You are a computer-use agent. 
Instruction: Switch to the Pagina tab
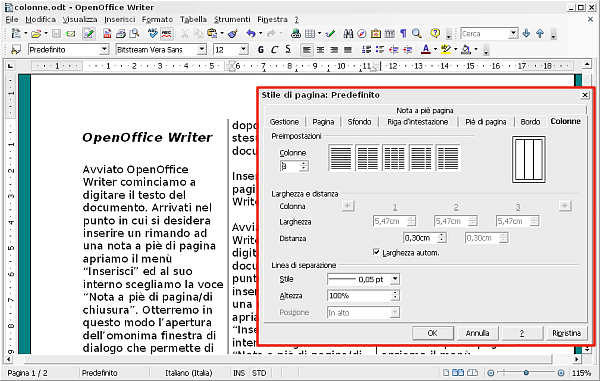pyautogui.click(x=323, y=122)
